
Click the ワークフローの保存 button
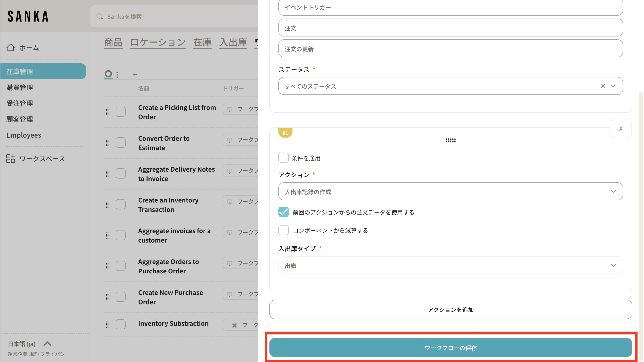tap(451, 347)
